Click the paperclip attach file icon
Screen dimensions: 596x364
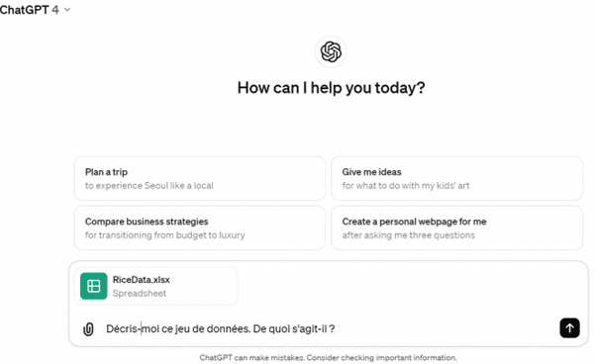88,328
